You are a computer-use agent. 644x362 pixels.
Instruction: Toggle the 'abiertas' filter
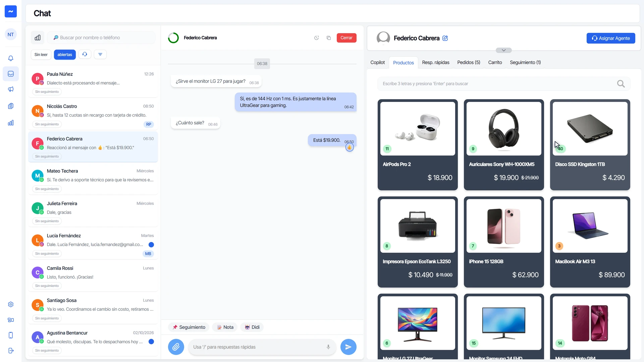(65, 55)
